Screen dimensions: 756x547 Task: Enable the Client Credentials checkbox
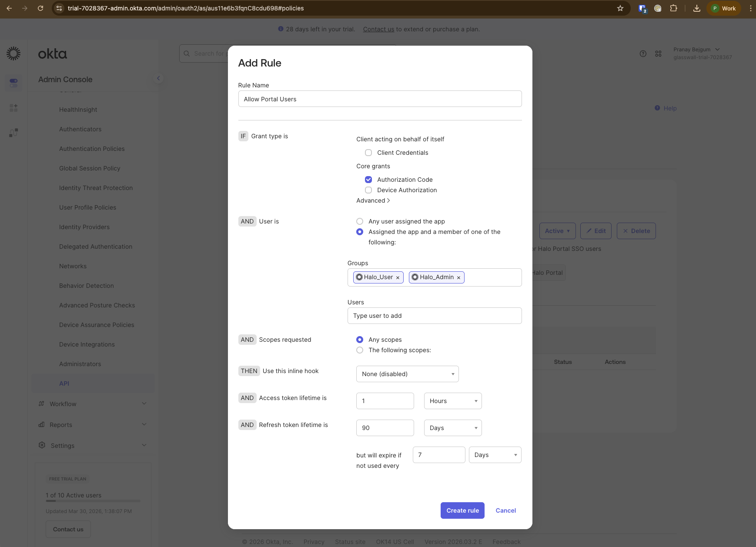(368, 153)
